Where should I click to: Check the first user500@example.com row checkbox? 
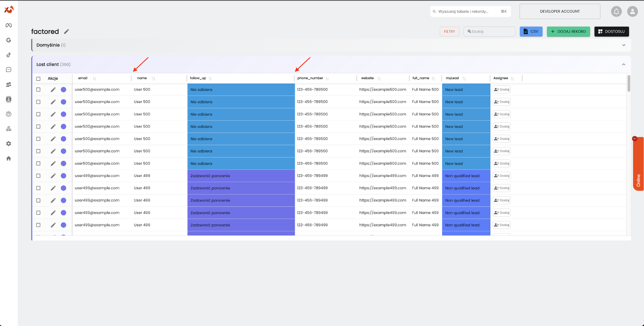coord(38,90)
